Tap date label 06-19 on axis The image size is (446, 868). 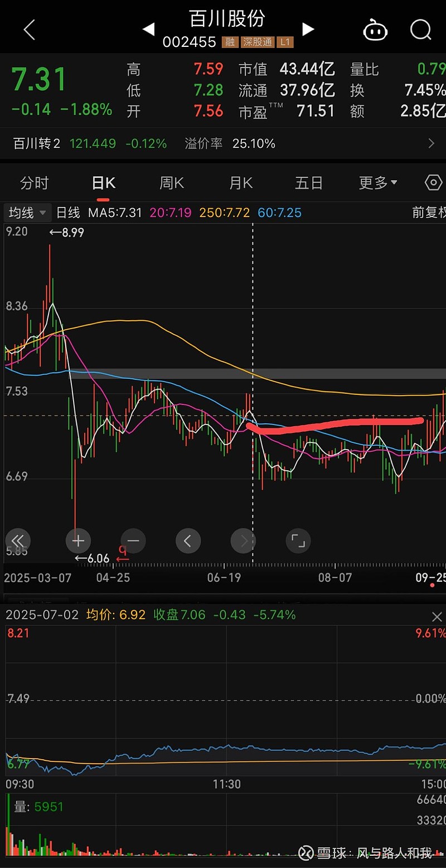point(224,577)
